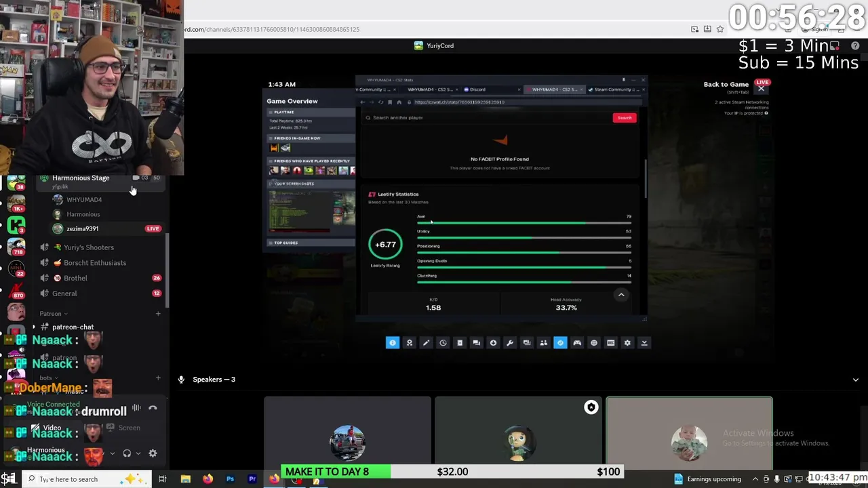The width and height of the screenshot is (868, 488).
Task: Click the scroll-to-top chevron button on stats page
Action: (621, 295)
